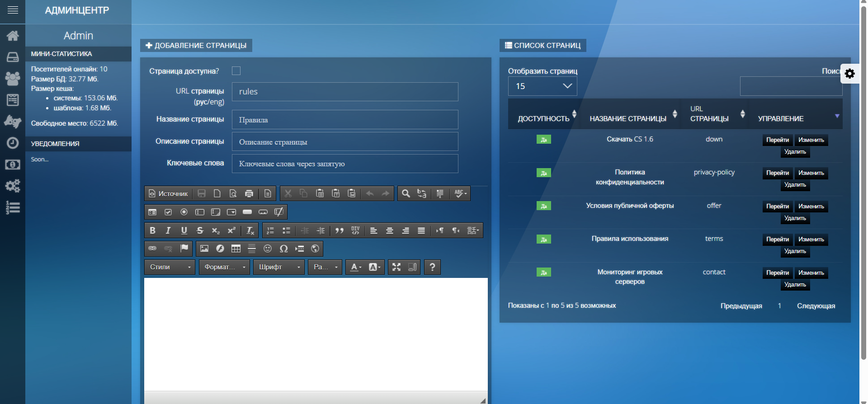Click the bold formatting button
Screen dimensions: 868x404
152,230
